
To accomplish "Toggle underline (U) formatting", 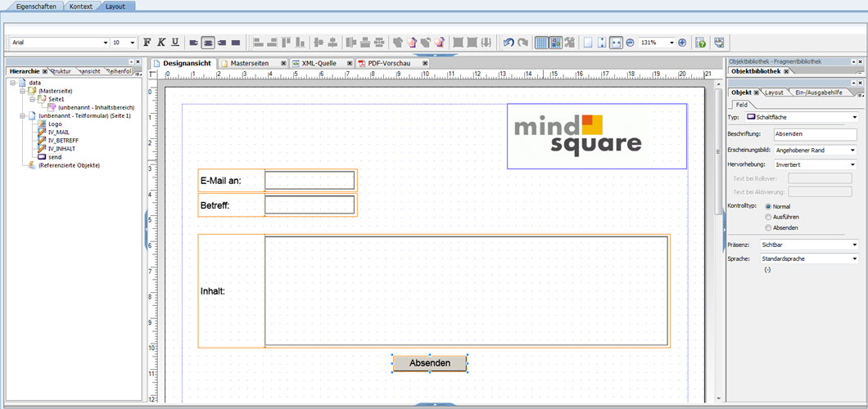I will (175, 42).
